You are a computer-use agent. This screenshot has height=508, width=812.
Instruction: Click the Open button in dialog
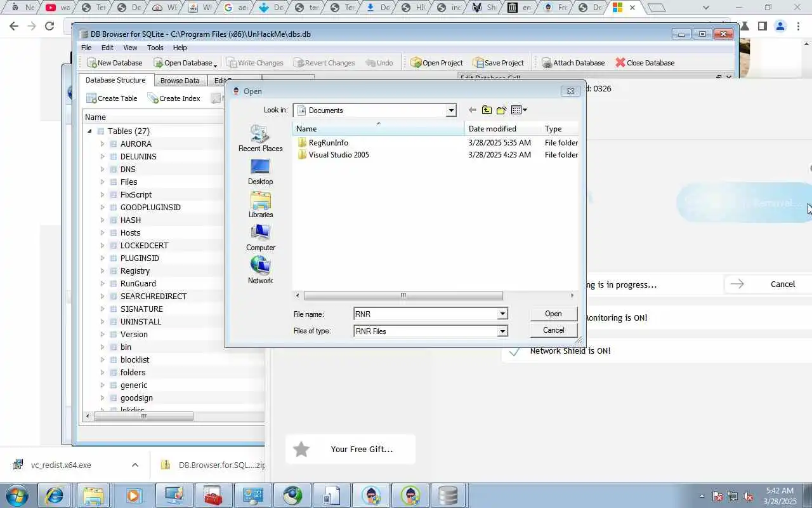pyautogui.click(x=553, y=314)
